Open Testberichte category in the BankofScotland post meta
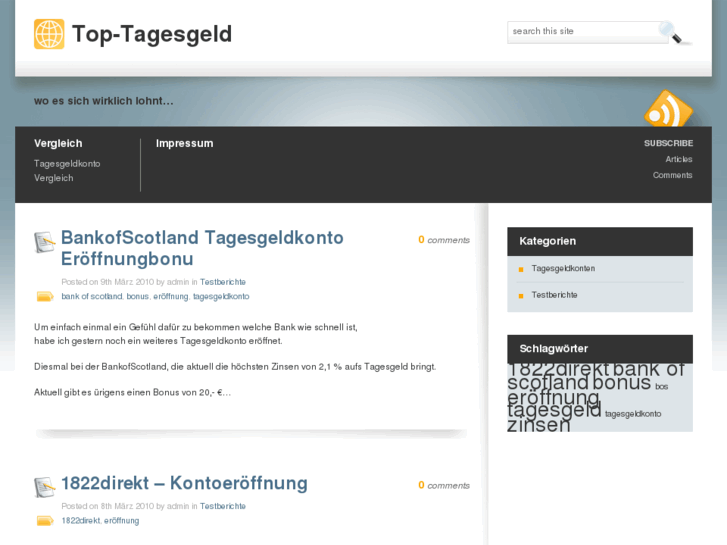 point(223,282)
